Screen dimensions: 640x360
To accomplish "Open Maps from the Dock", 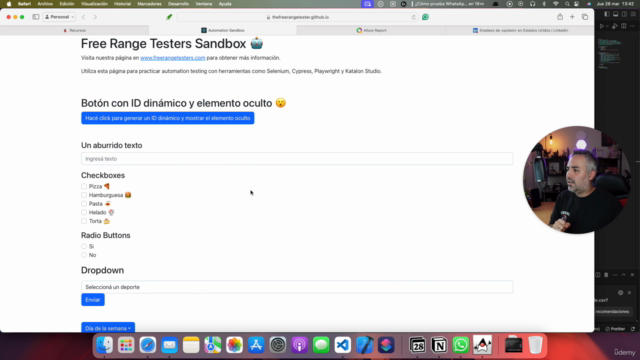I will (213, 345).
